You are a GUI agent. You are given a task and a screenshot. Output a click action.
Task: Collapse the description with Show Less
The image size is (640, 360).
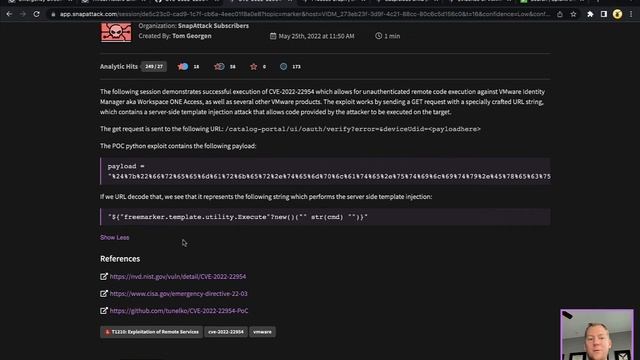click(x=114, y=238)
